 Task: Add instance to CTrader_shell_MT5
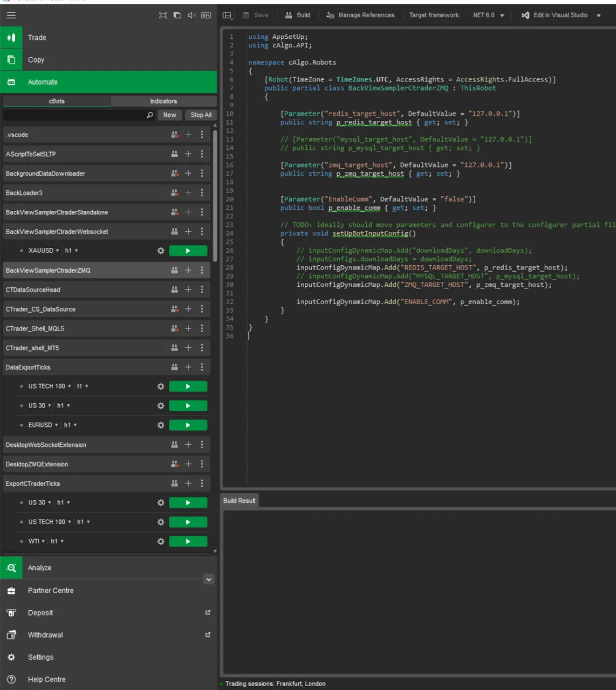tap(188, 348)
